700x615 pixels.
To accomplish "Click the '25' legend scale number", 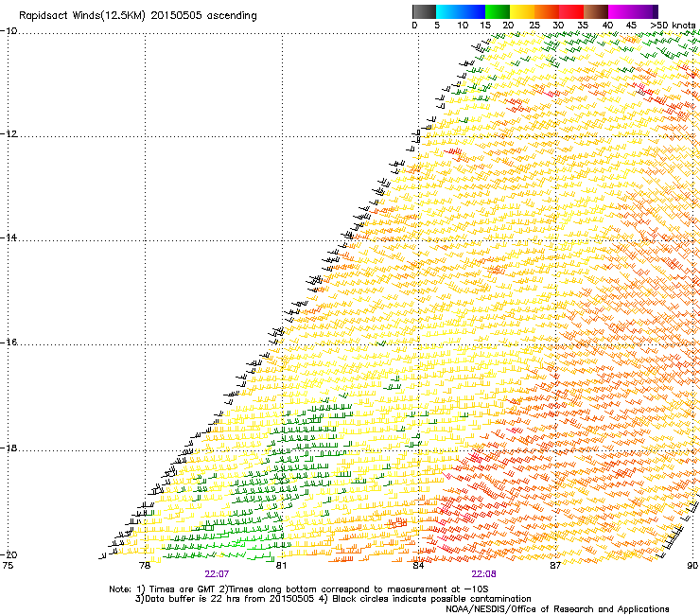I will (x=534, y=26).
